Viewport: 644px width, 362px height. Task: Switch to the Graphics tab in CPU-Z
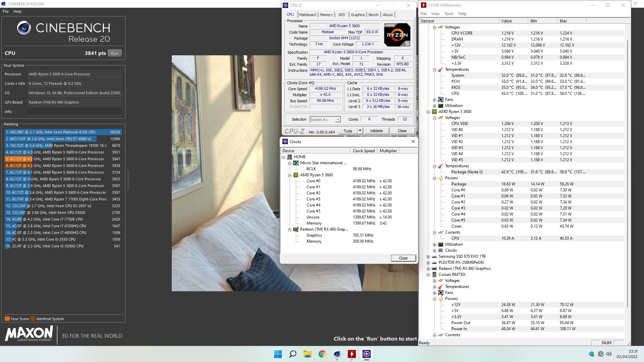click(358, 15)
